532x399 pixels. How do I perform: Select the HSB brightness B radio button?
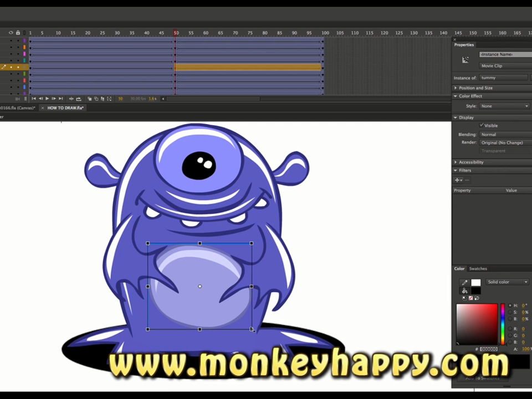pos(510,319)
